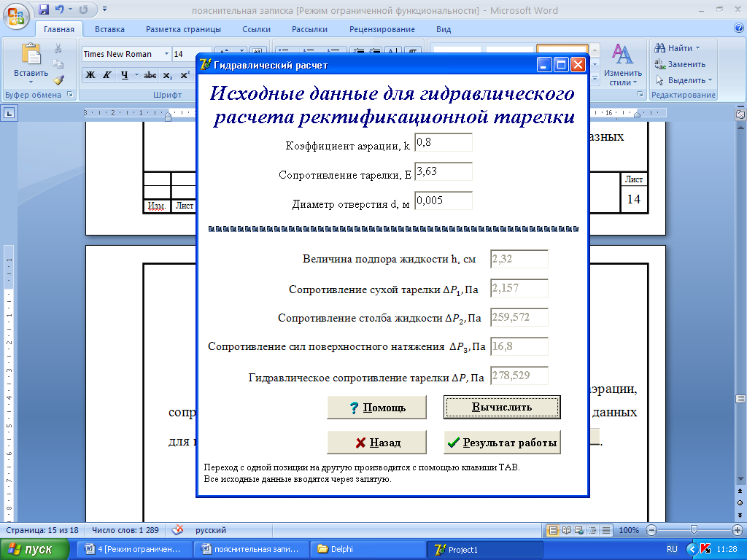Click Replace in Editing group
747x560 pixels.
point(680,64)
